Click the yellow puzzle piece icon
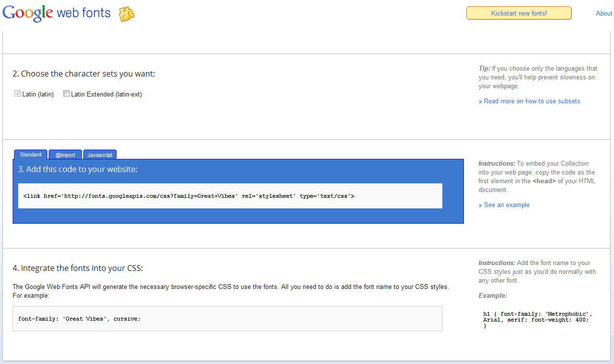Viewport: 614px width, 364px height. click(x=127, y=14)
